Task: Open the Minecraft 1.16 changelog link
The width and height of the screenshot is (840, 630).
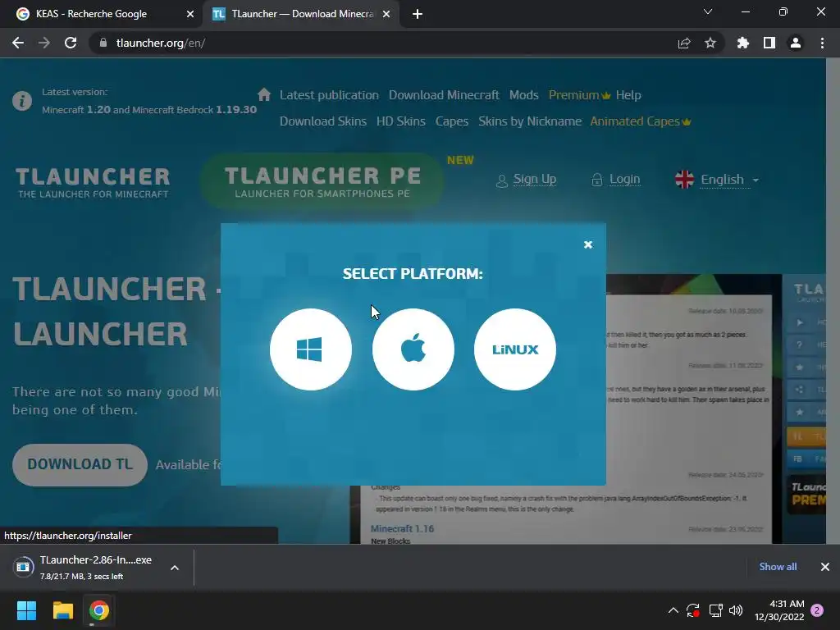Action: (402, 529)
